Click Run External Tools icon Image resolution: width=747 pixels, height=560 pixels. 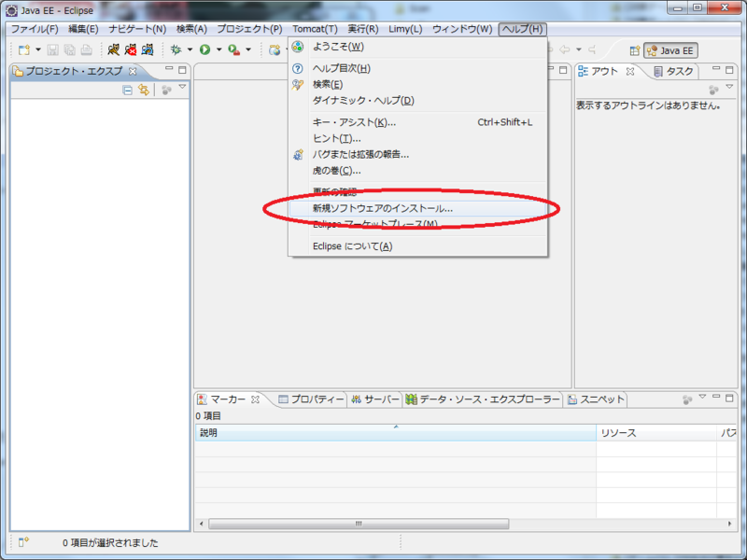pos(234,49)
